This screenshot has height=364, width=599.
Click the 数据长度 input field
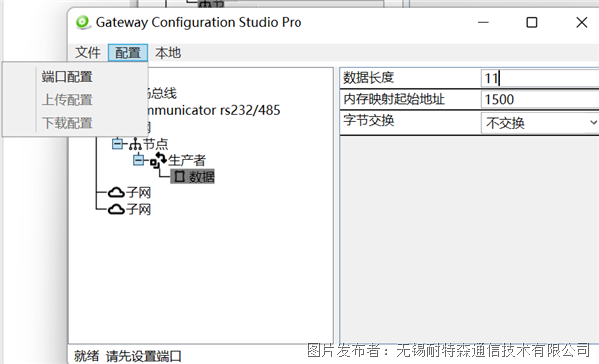(540, 78)
